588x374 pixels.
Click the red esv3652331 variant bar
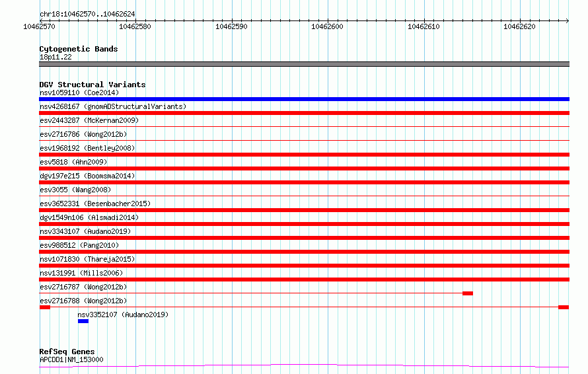coord(304,210)
